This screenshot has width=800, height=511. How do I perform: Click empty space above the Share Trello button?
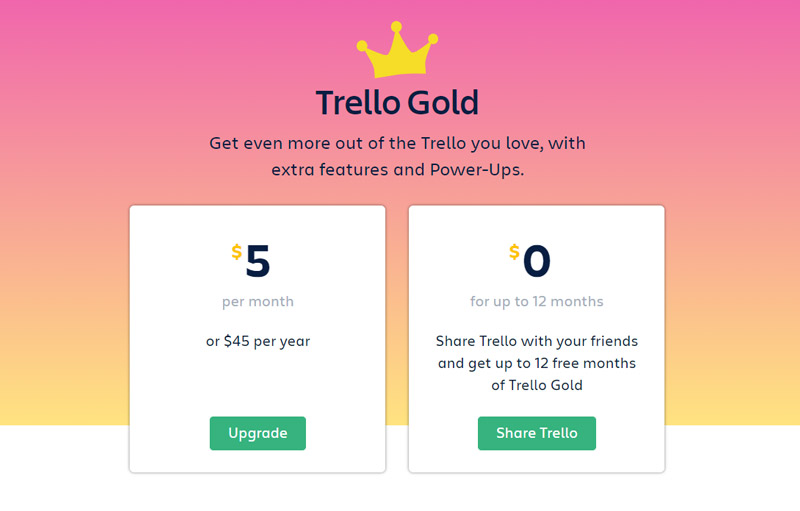[x=537, y=405]
